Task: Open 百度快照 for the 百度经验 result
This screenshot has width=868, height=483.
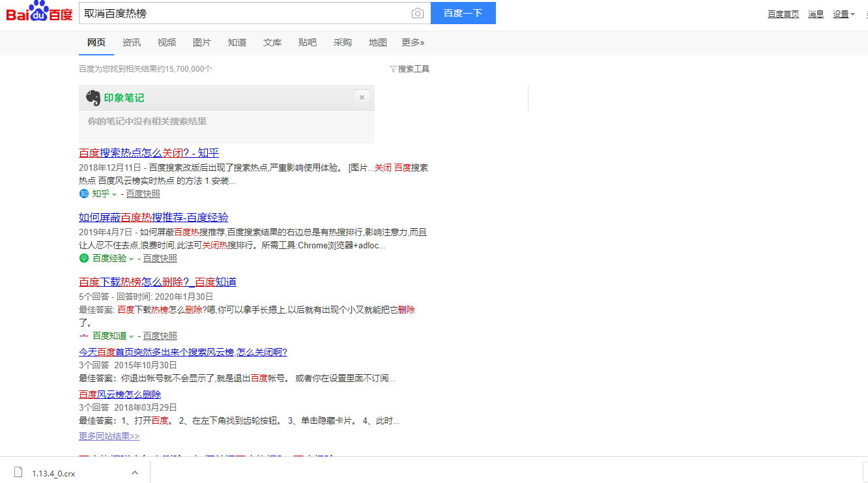Action: coord(160,258)
